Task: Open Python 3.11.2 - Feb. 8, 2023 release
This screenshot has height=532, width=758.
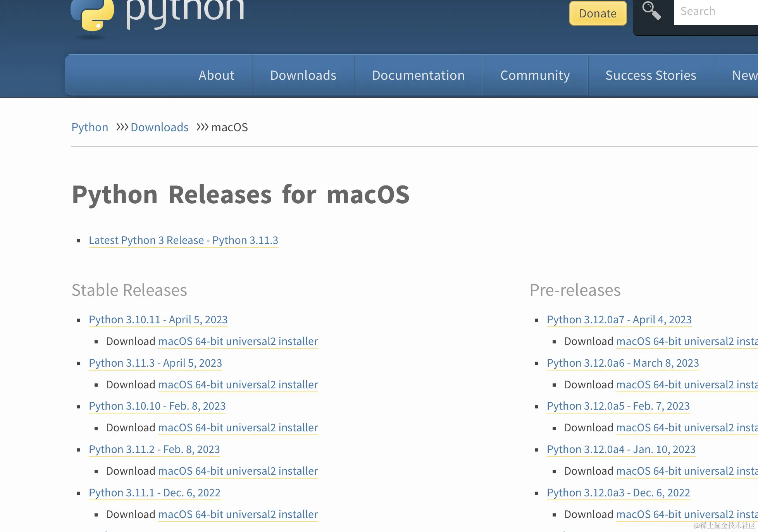Action: click(154, 449)
